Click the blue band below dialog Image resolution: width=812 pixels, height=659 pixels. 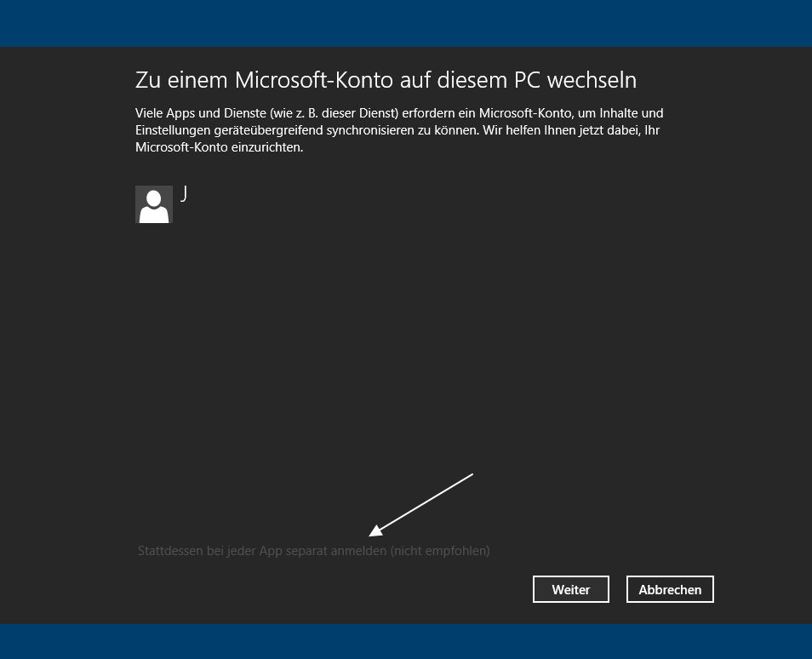[x=406, y=641]
